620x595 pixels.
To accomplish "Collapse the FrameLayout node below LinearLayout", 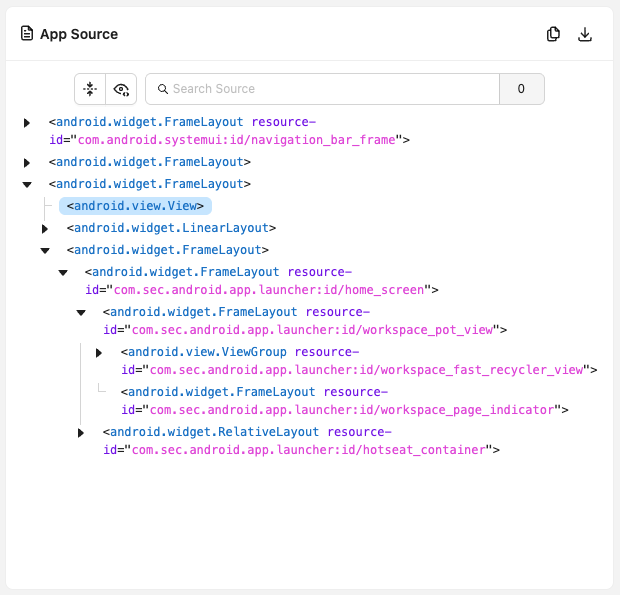I will tap(45, 251).
